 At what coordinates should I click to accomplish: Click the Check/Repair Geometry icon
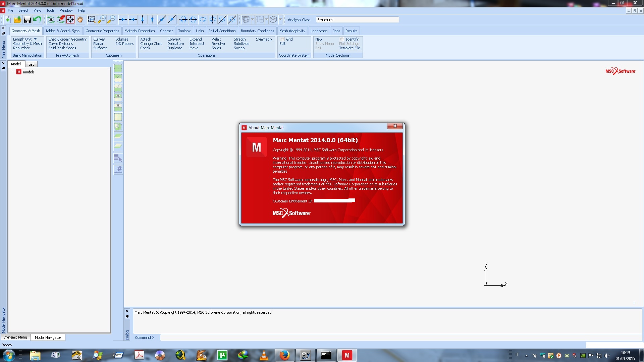pos(67,39)
